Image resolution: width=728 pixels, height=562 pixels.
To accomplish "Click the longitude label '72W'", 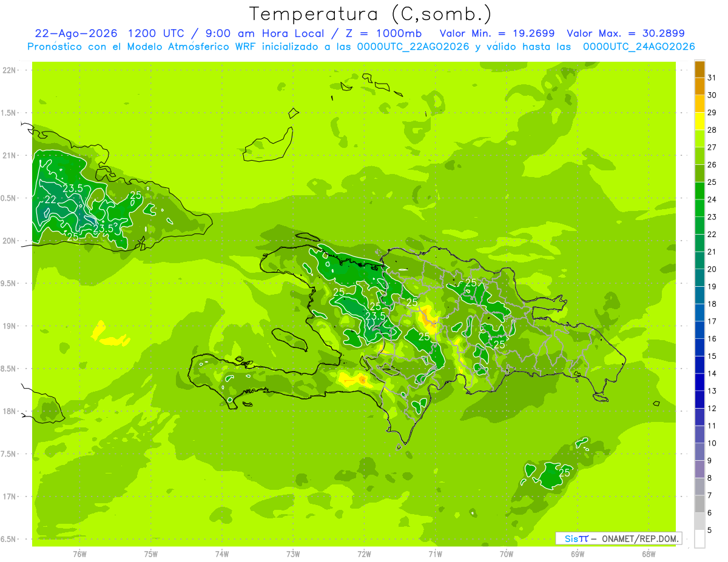I will click(x=364, y=554).
